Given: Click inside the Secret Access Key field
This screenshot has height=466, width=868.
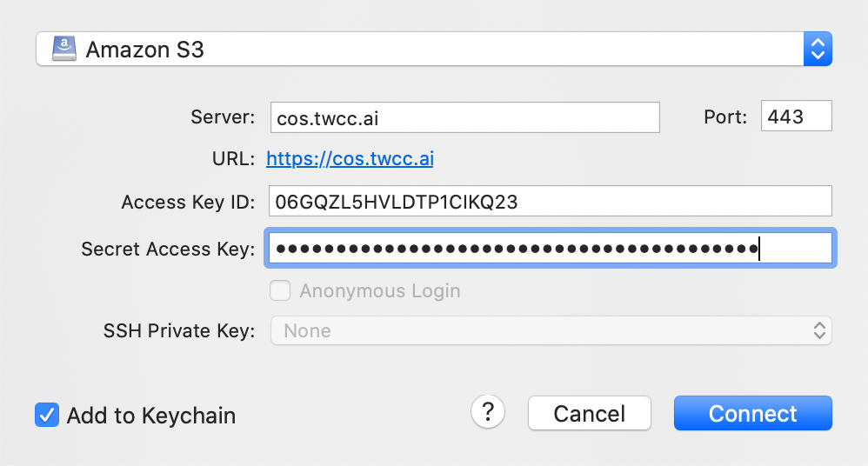Looking at the screenshot, I should [x=551, y=248].
